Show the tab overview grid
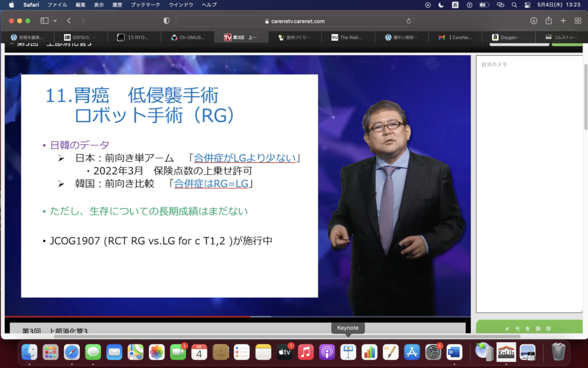Screen dimensions: 588x368 point(578,21)
